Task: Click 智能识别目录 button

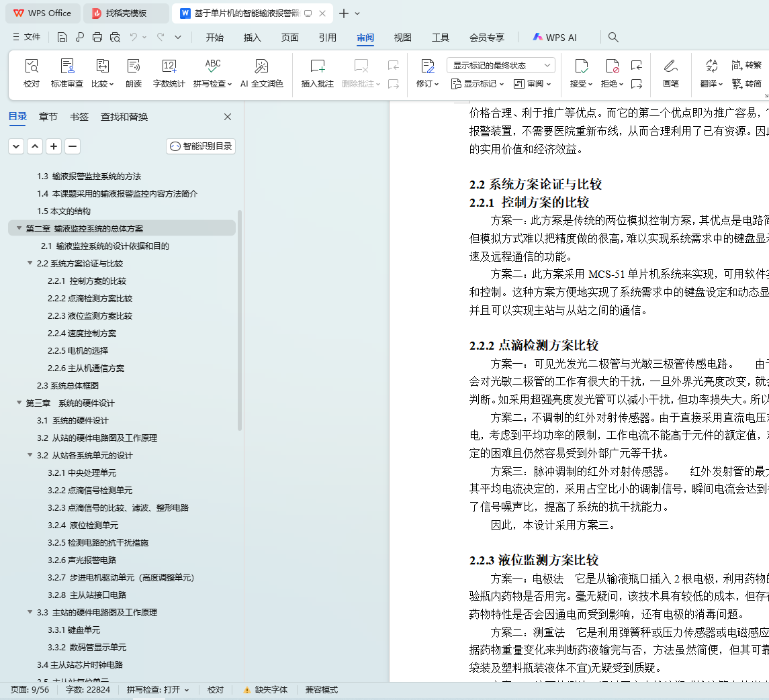Action: (201, 146)
